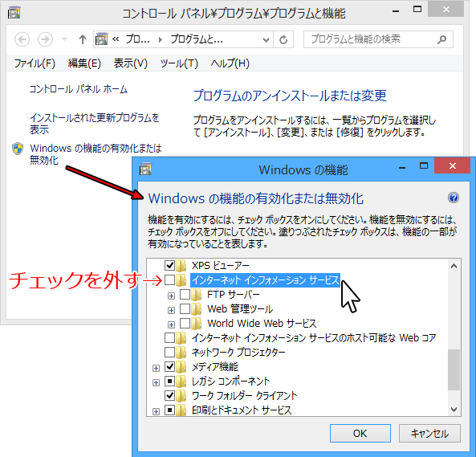
Task: Click the FTP サーバー folder icon
Action: point(197,294)
